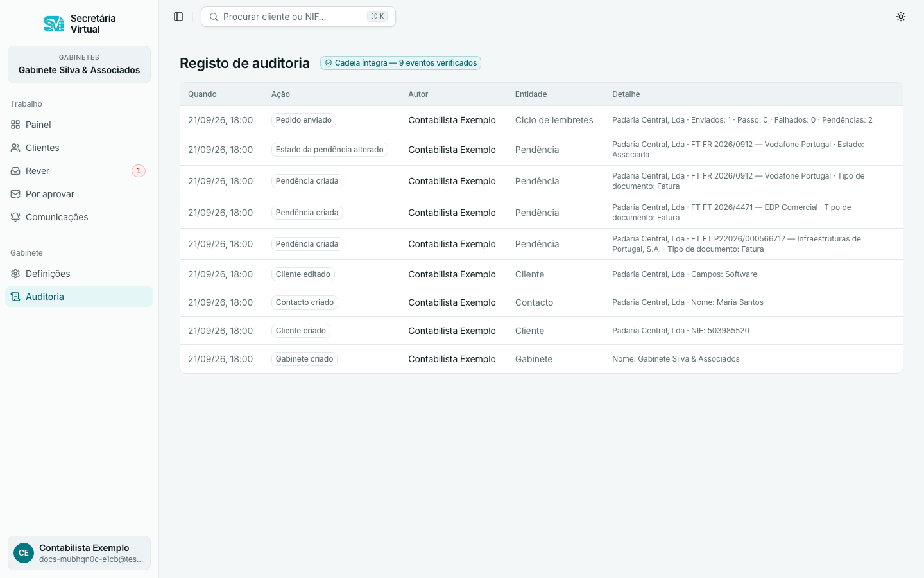
Task: Click the Ciclo de lembretes entity cell
Action: click(x=554, y=120)
